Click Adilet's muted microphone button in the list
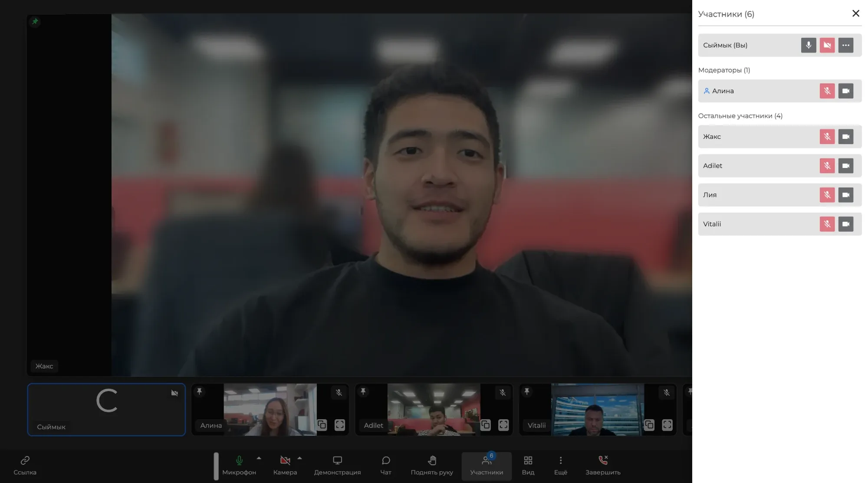The image size is (868, 483). click(x=827, y=166)
